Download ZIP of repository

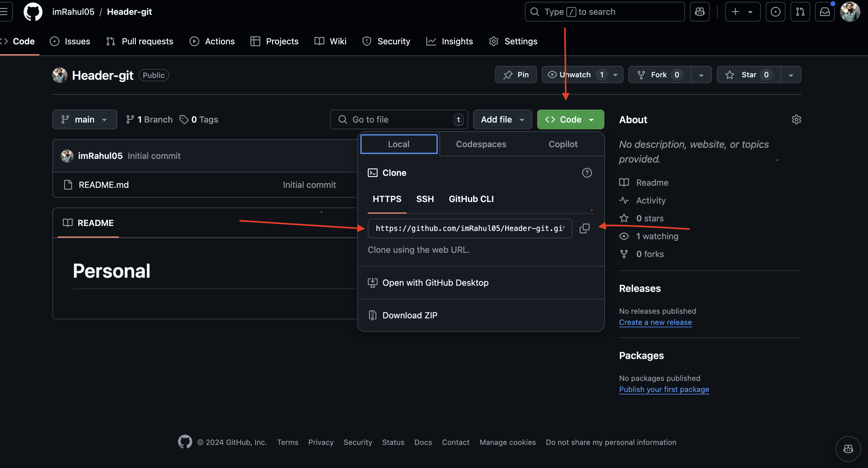[481, 315]
